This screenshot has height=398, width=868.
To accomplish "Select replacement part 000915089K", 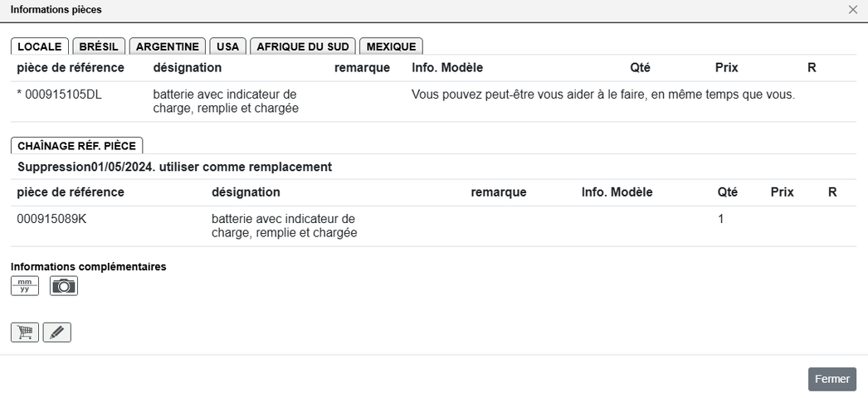I will [x=51, y=219].
